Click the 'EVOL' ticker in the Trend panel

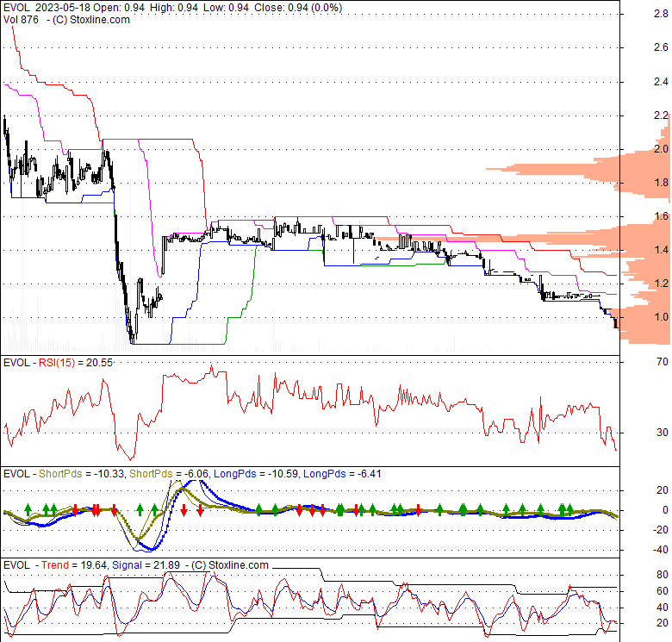coord(16,565)
